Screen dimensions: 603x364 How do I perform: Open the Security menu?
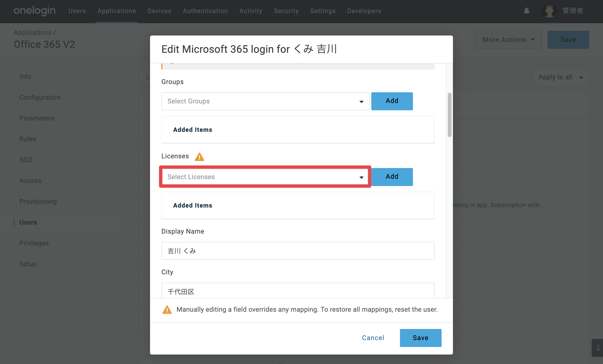tap(286, 11)
